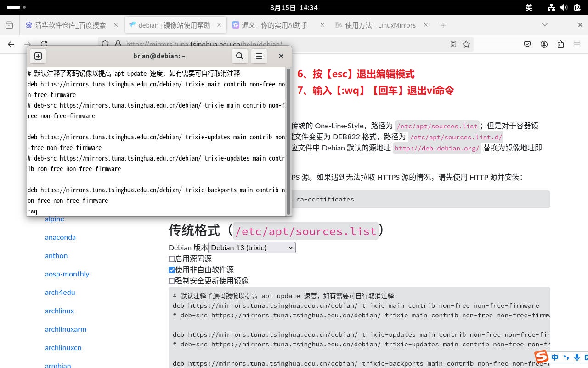This screenshot has height=368, width=588.
Task: Open GNOME Activities overview pill
Action: click(x=16, y=7)
